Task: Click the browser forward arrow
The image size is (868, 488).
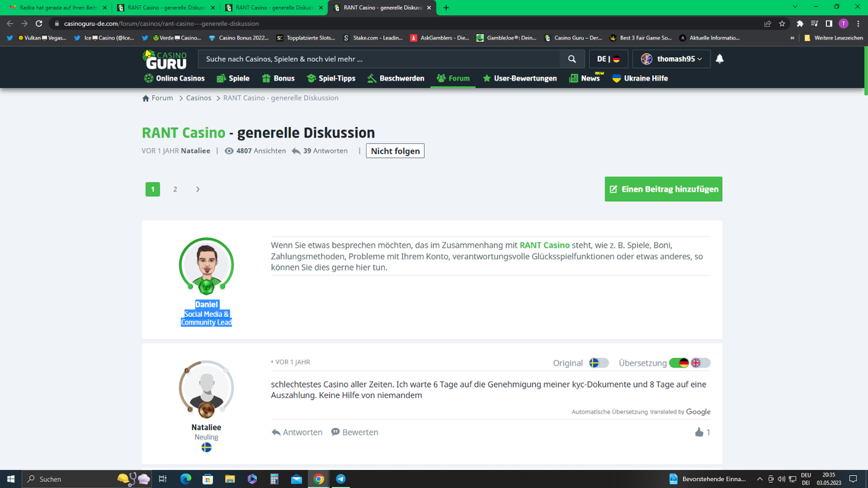Action: (24, 24)
